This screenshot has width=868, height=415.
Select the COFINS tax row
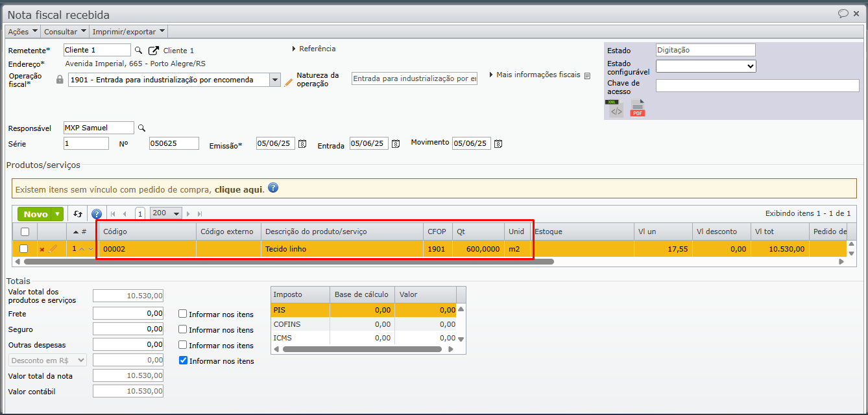(364, 324)
